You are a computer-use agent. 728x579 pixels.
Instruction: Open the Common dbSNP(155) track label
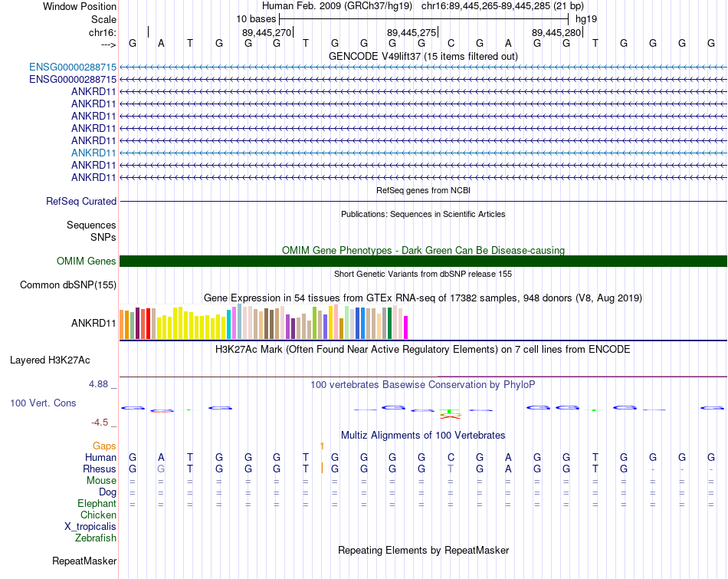[68, 285]
